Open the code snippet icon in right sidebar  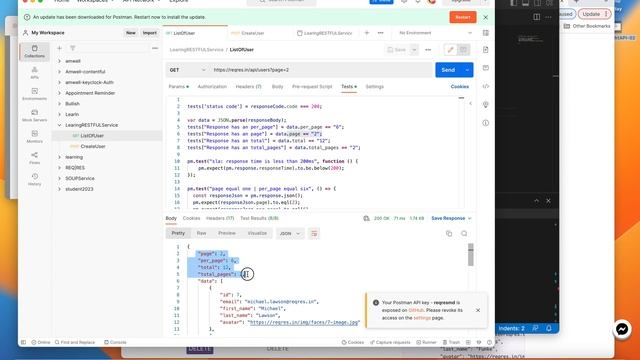(486, 86)
